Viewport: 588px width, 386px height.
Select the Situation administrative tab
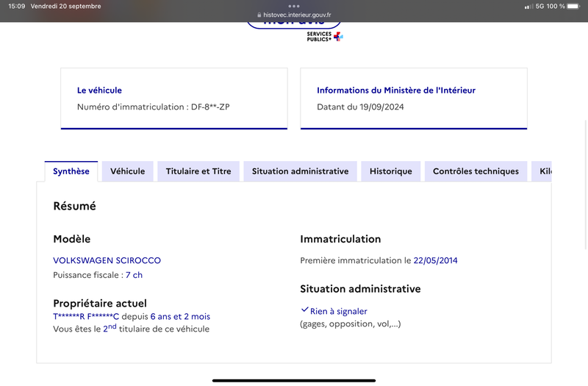pyautogui.click(x=300, y=171)
